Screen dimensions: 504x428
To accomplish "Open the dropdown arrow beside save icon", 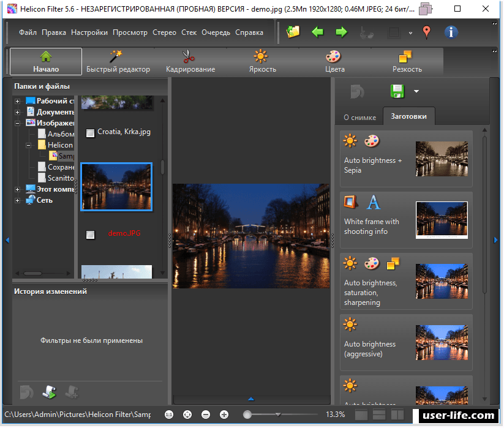I will coord(416,91).
